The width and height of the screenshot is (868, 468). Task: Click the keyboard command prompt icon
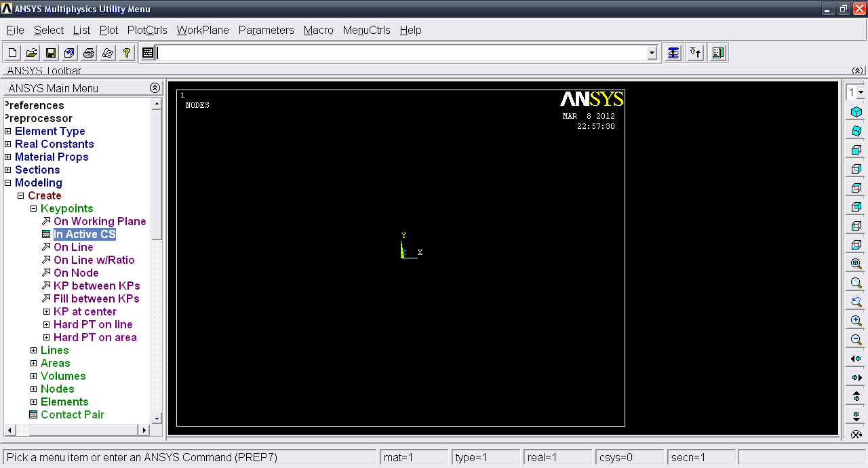click(148, 53)
